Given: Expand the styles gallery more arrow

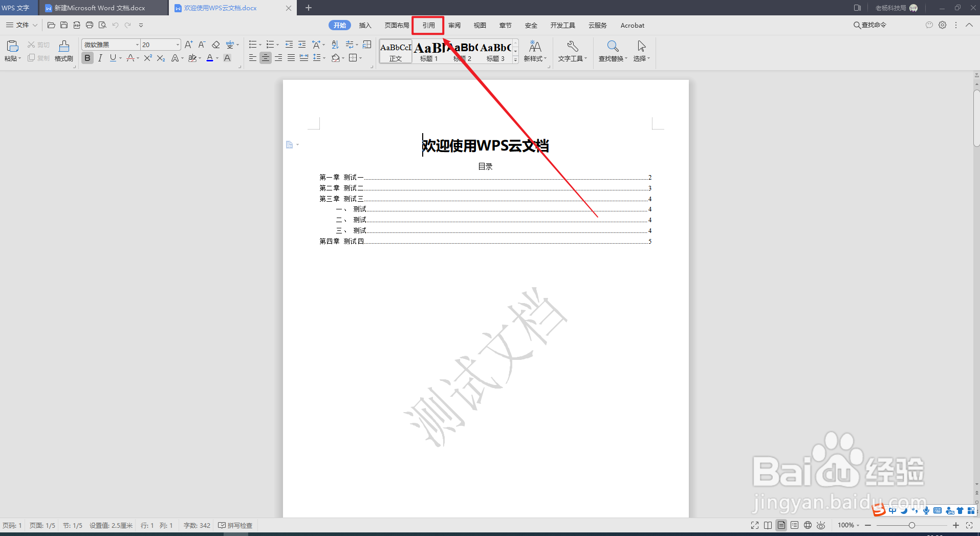Looking at the screenshot, I should [515, 60].
